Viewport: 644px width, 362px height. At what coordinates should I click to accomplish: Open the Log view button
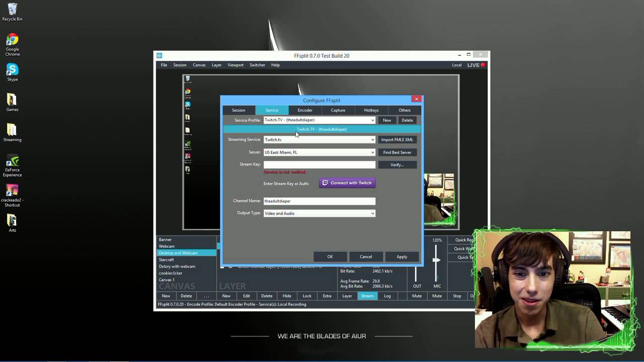click(387, 296)
